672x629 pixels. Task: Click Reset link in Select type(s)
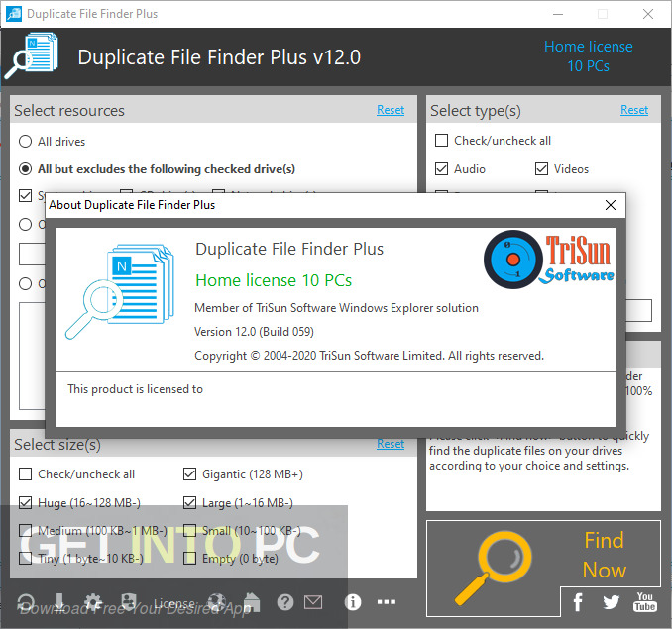click(x=634, y=110)
